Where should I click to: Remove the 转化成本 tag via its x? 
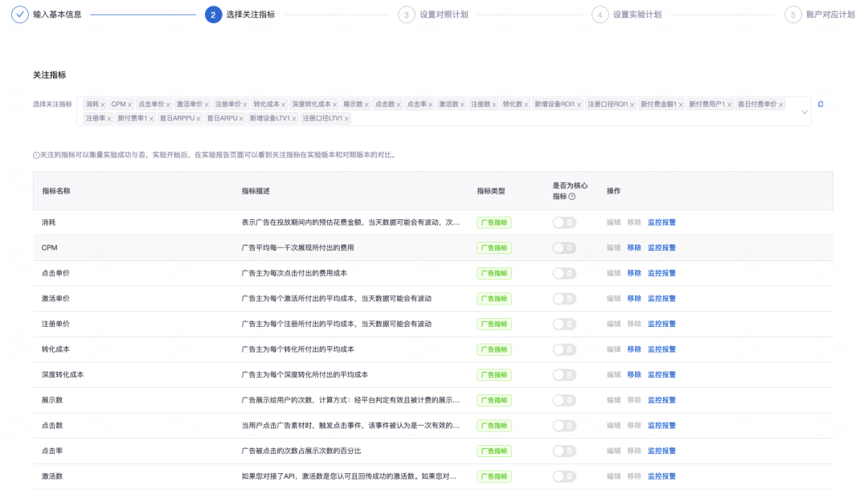[284, 104]
